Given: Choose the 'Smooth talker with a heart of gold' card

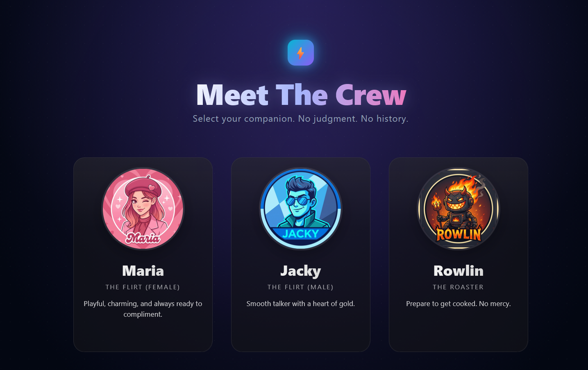Looking at the screenshot, I should [x=301, y=254].
